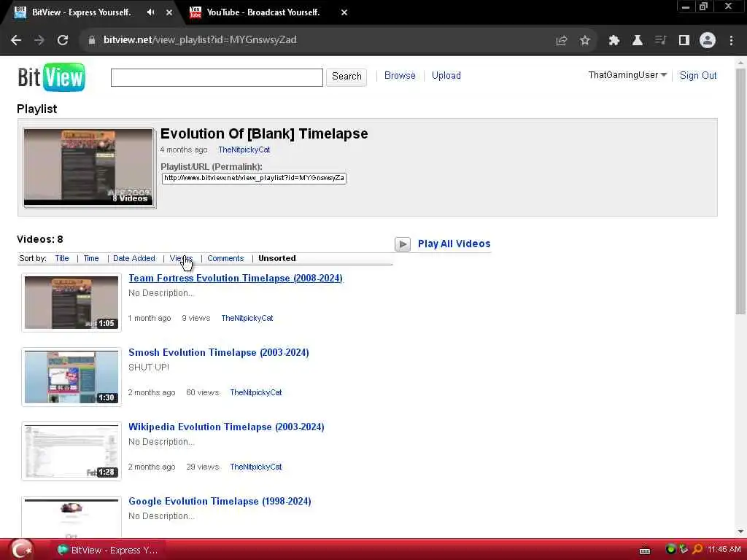Click the BitView logo
The height and width of the screenshot is (560, 747).
coord(52,77)
